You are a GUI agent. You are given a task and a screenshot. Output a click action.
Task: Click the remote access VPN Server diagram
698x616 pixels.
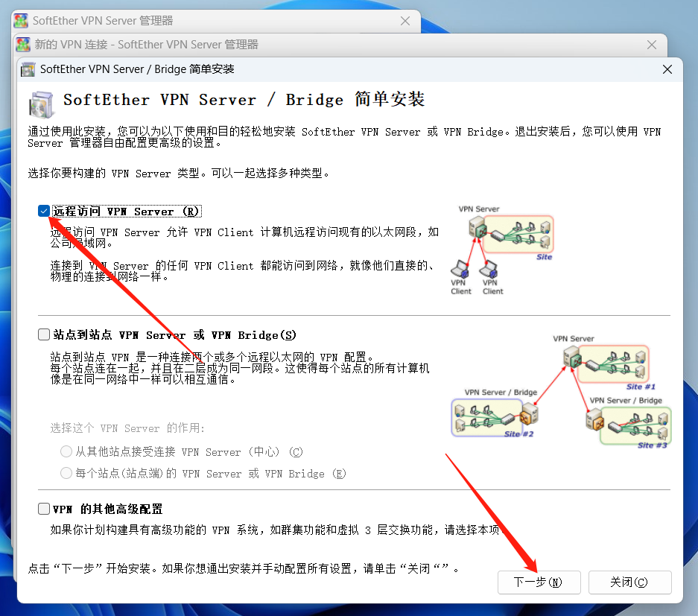(x=502, y=250)
